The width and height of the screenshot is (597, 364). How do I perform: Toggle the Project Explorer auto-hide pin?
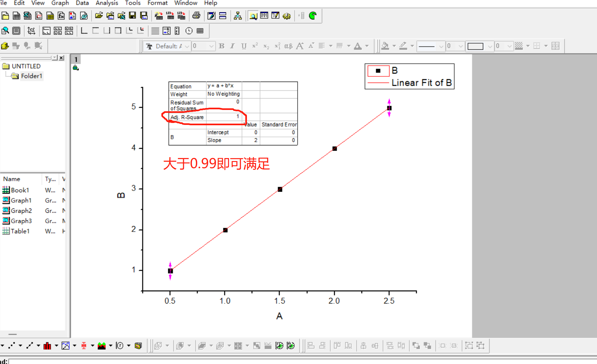coord(55,58)
